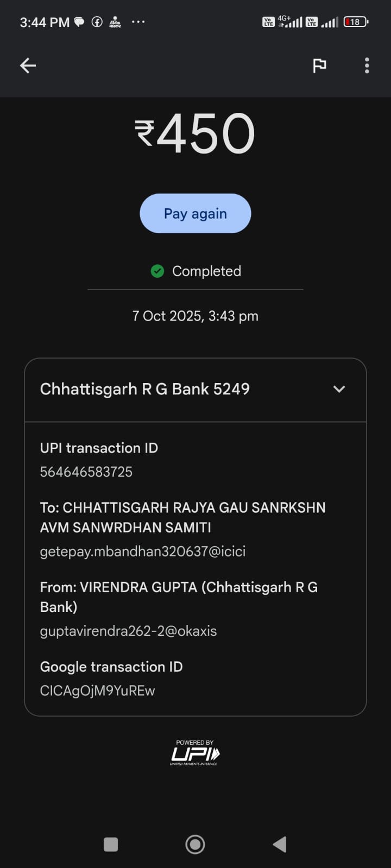Open the three-dot overflow menu
The width and height of the screenshot is (391, 868).
[367, 66]
